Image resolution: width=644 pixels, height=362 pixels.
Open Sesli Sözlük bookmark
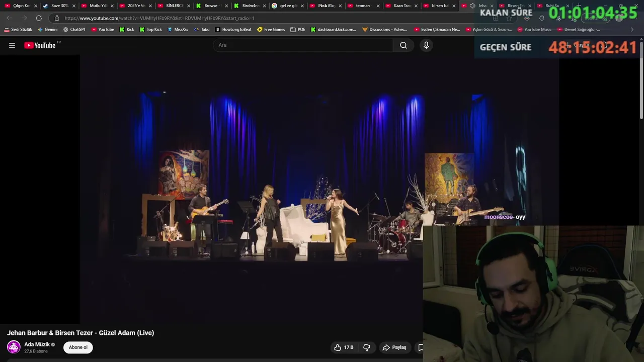click(x=18, y=30)
